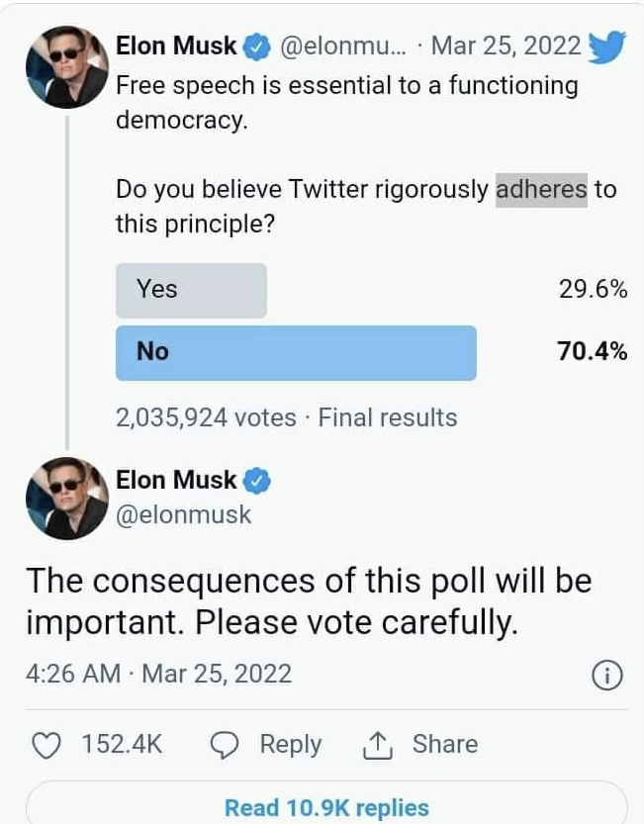The width and height of the screenshot is (644, 824).
Task: Open the lower Elon Musk avatar
Action: click(66, 499)
